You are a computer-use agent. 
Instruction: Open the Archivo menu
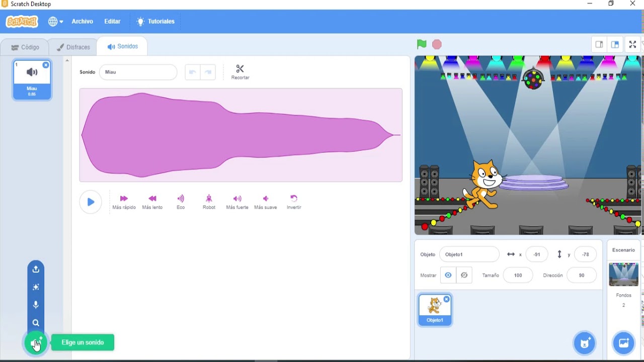coord(82,22)
